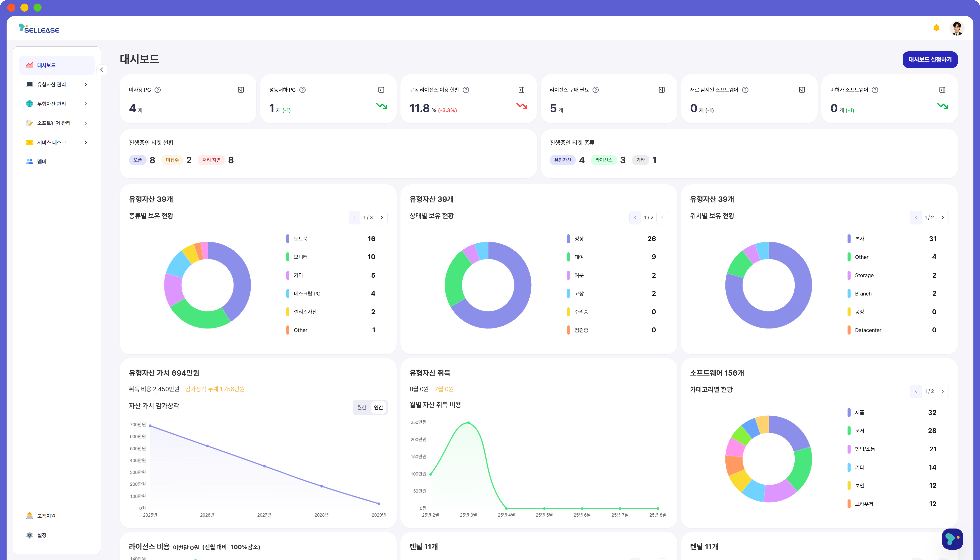
Task: Click the 2027년 data point on depreciation chart
Action: tap(264, 466)
